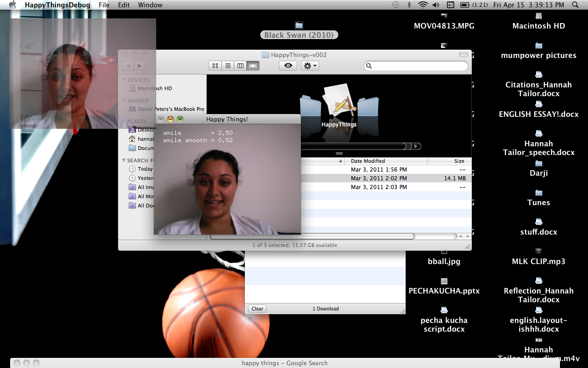
Task: Select bball.jpg on desktop
Action: [x=444, y=257]
